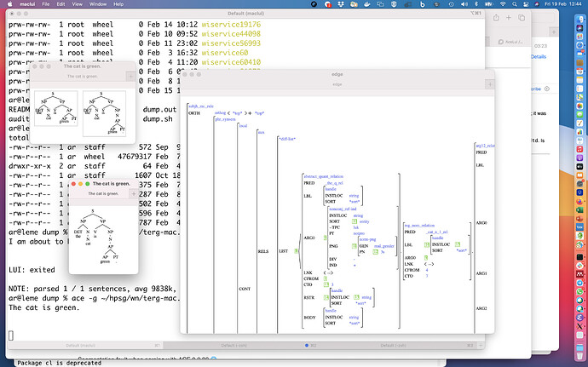Open the Help menu
The width and height of the screenshot is (588, 367).
[118, 4]
